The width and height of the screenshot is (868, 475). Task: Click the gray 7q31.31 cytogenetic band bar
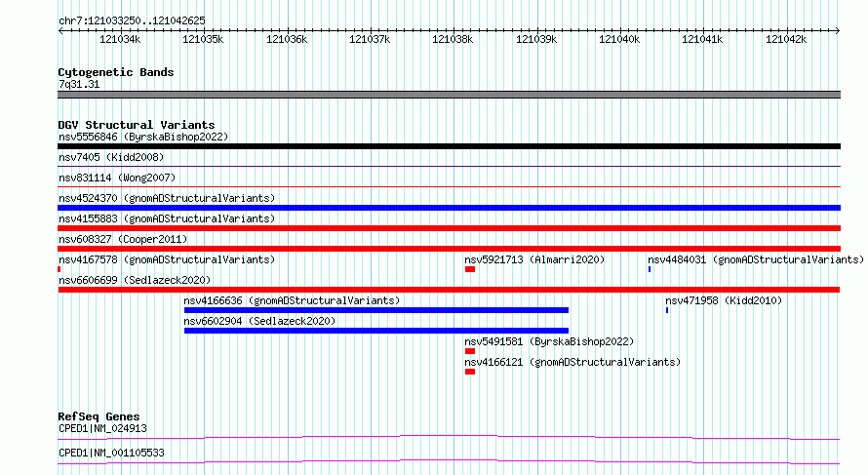point(449,95)
